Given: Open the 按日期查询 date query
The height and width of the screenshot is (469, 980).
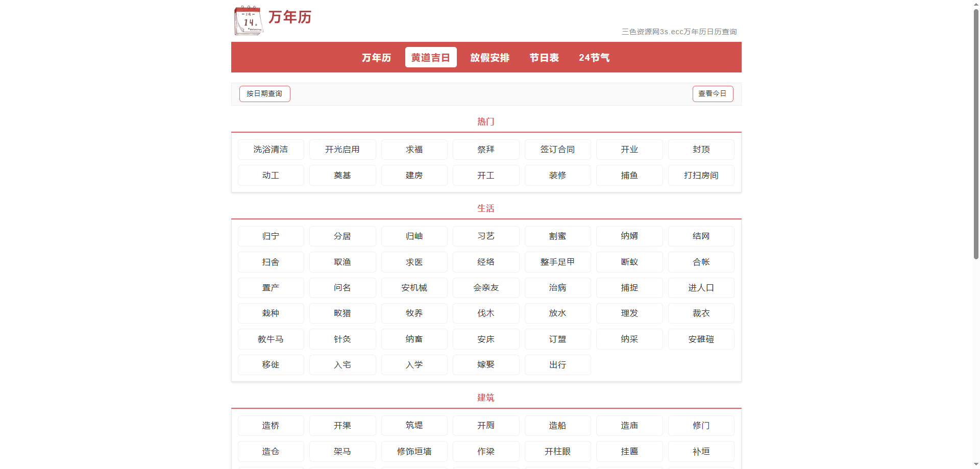Looking at the screenshot, I should tap(264, 93).
